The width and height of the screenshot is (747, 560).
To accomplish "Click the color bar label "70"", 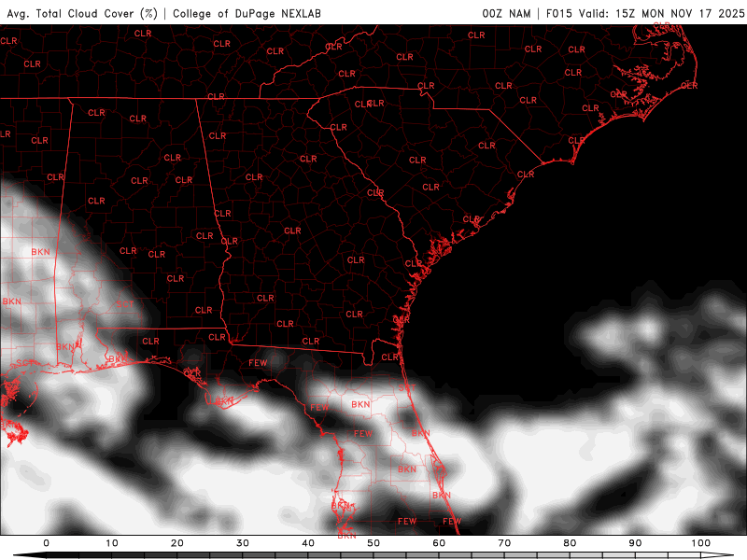I will (504, 543).
